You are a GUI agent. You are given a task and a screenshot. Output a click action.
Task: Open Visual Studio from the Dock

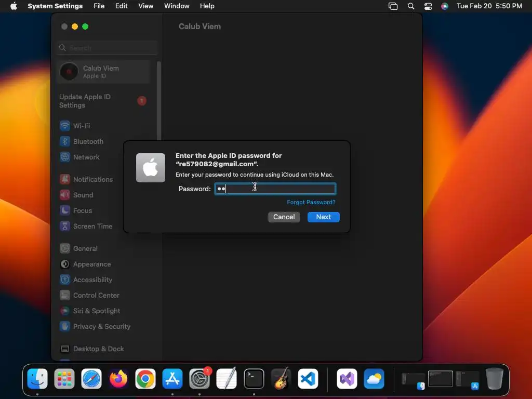(x=347, y=379)
